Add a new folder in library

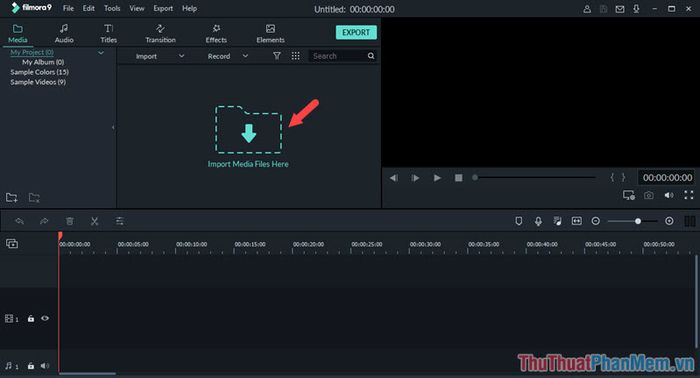coord(12,197)
